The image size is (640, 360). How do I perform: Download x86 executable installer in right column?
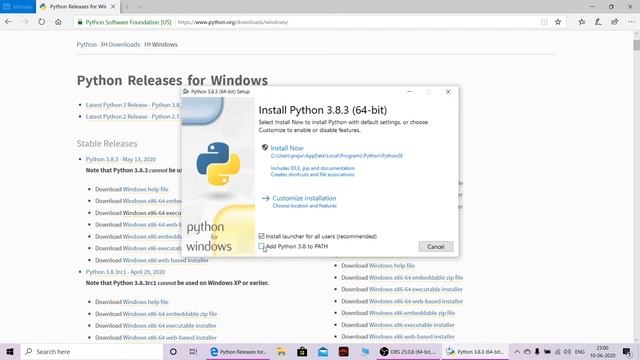[411, 325]
